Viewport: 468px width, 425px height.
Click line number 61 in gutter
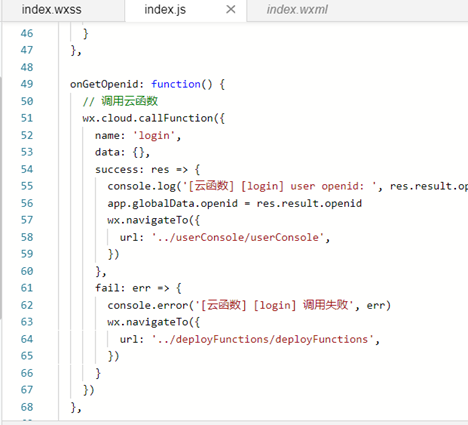click(27, 288)
